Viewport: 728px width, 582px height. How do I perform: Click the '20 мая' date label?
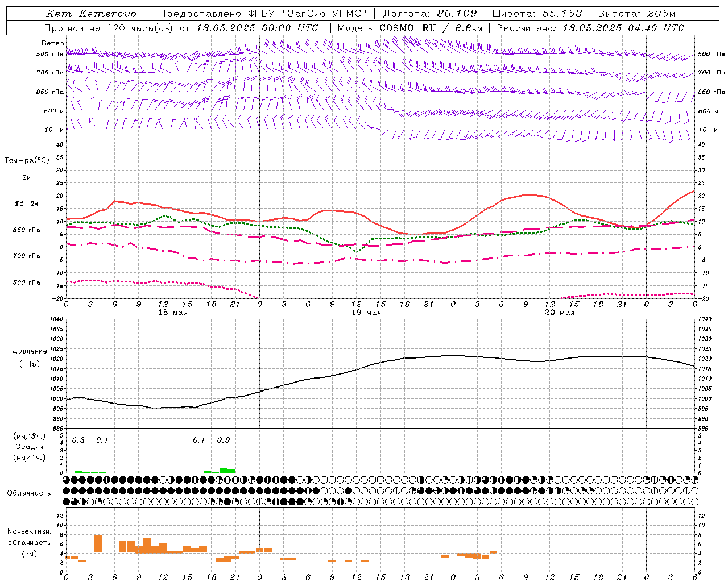pos(559,312)
